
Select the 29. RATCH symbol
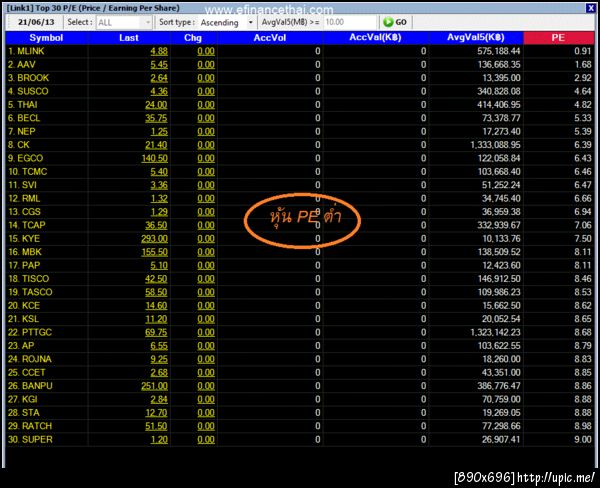(x=29, y=426)
